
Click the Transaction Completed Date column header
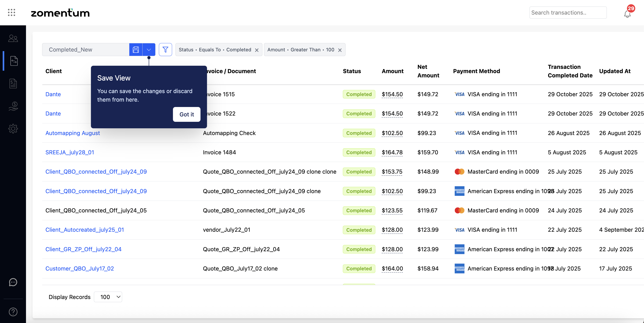[x=570, y=71]
